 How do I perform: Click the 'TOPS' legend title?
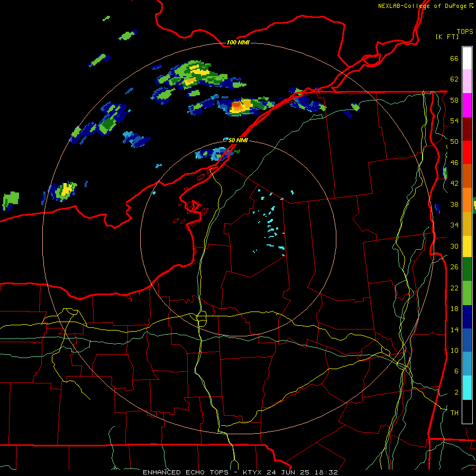465,31
